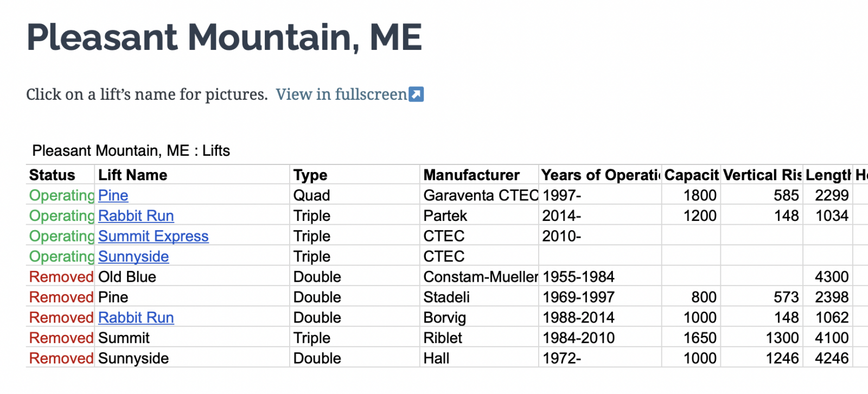This screenshot has width=868, height=394.
Task: Open the operating Sunnyside lift link
Action: 133,257
